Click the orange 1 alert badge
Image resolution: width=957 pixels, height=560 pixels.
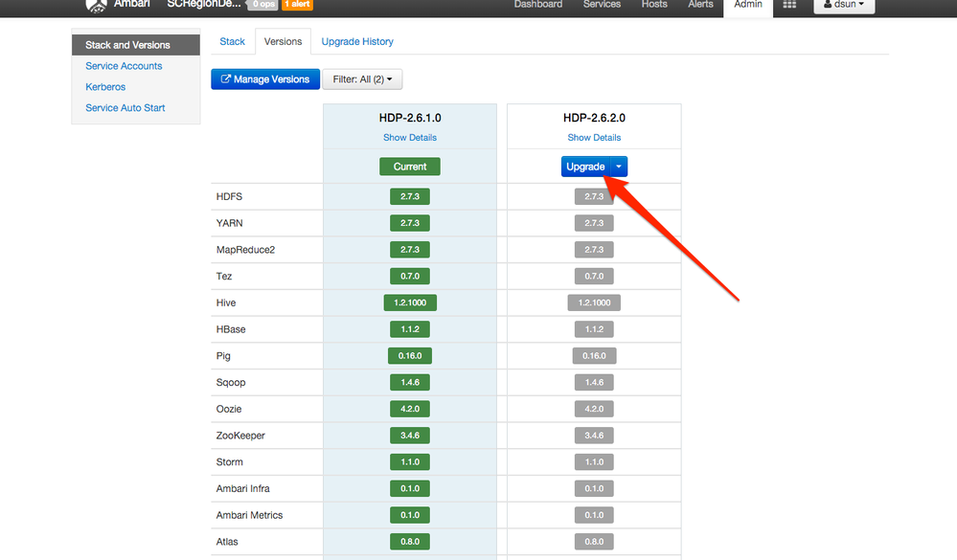point(297,4)
